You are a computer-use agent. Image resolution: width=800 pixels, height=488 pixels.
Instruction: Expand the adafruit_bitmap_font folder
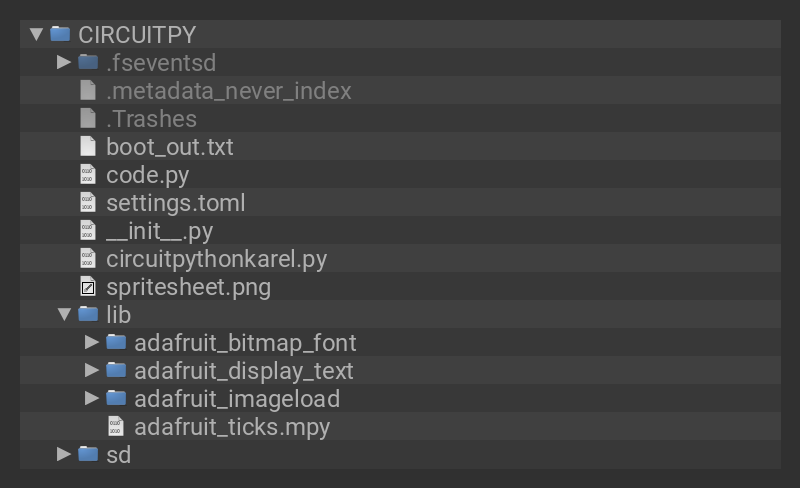[x=92, y=343]
